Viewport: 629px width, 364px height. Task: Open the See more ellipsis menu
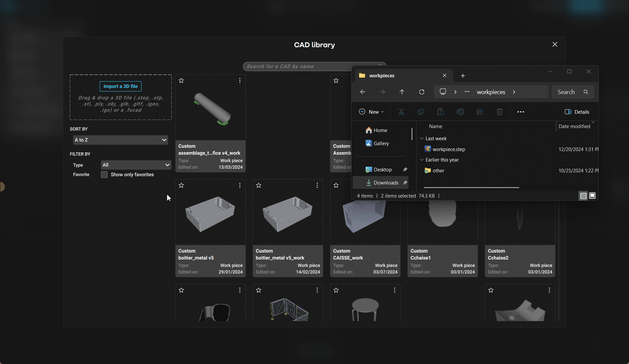[520, 112]
